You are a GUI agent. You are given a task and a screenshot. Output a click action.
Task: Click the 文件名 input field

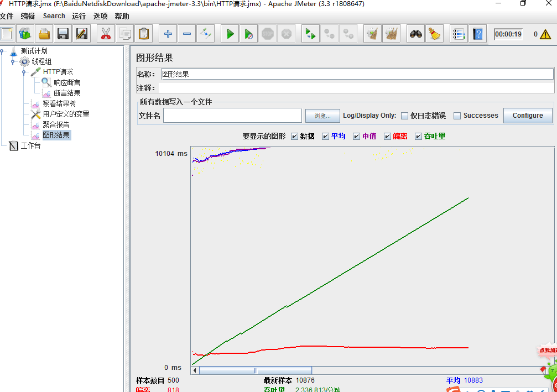tap(233, 116)
